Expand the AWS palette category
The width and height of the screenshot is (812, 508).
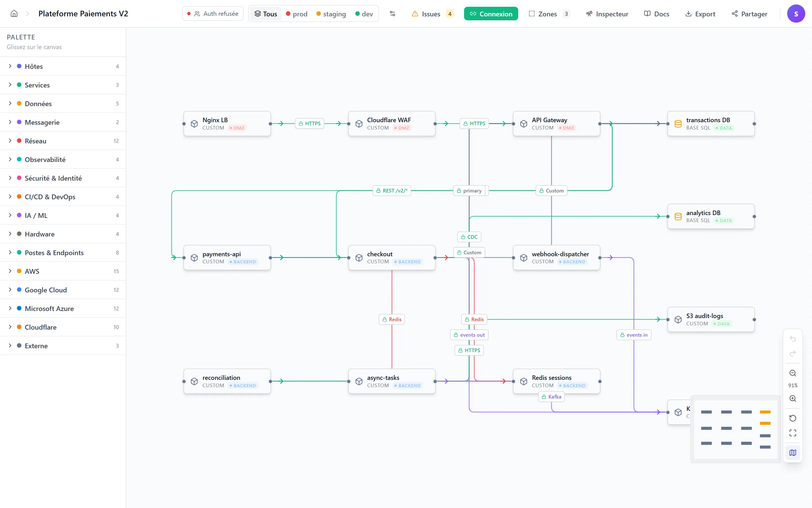pyautogui.click(x=63, y=271)
